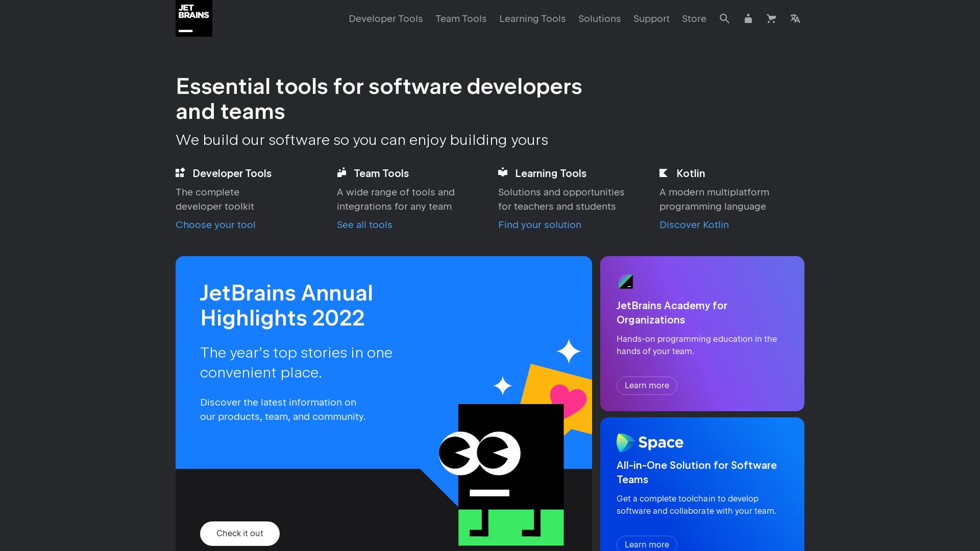
Task: Click the language selection icon
Action: pos(795,18)
